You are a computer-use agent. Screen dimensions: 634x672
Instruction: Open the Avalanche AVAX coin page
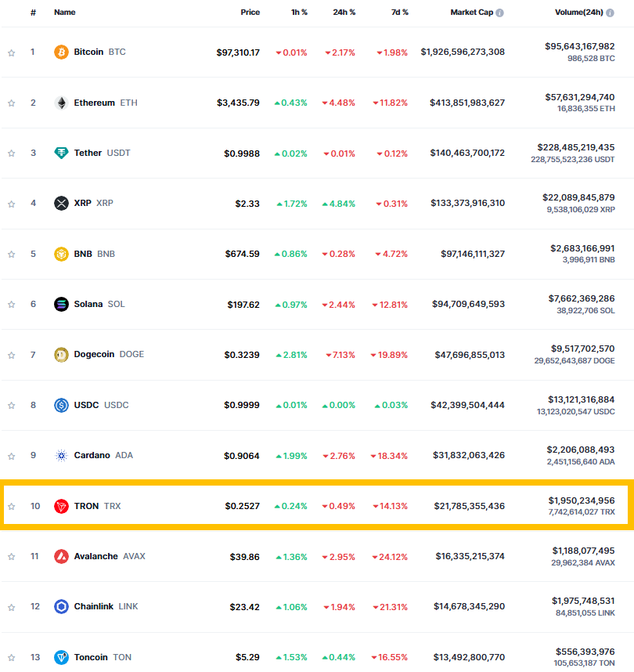point(110,556)
